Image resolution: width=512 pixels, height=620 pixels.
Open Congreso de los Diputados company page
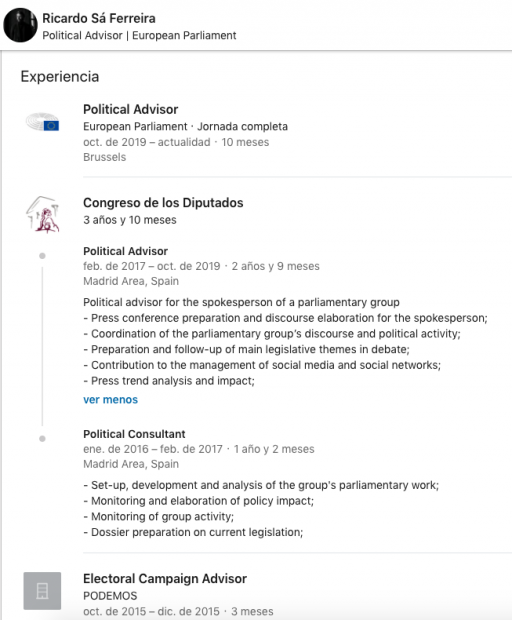click(163, 202)
